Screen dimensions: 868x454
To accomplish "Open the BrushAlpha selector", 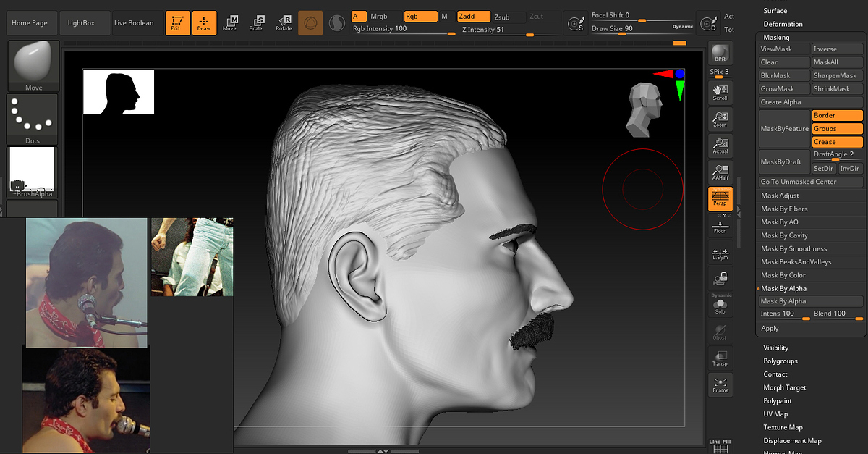I will click(x=33, y=172).
